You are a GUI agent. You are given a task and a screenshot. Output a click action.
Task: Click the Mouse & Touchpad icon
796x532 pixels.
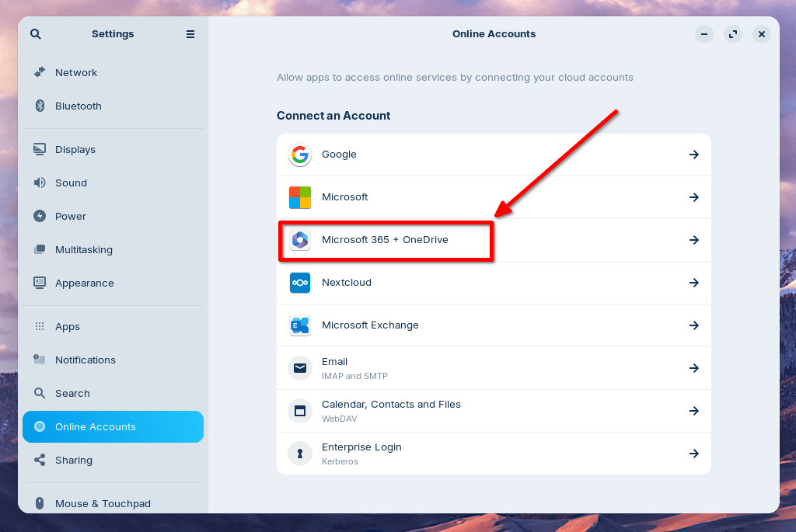40,503
